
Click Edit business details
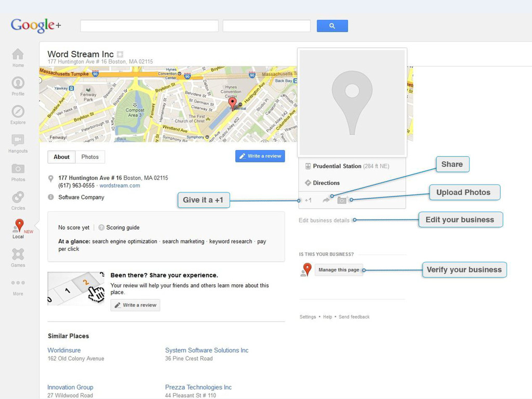coord(324,220)
